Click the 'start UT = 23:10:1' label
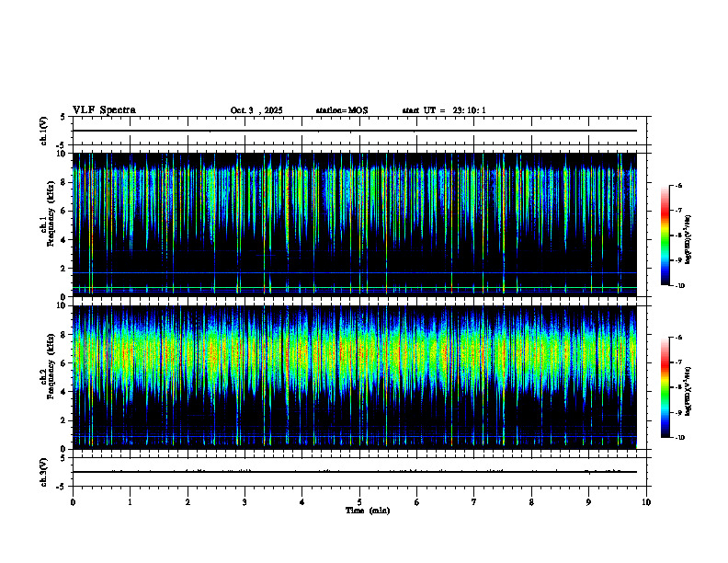 444,110
